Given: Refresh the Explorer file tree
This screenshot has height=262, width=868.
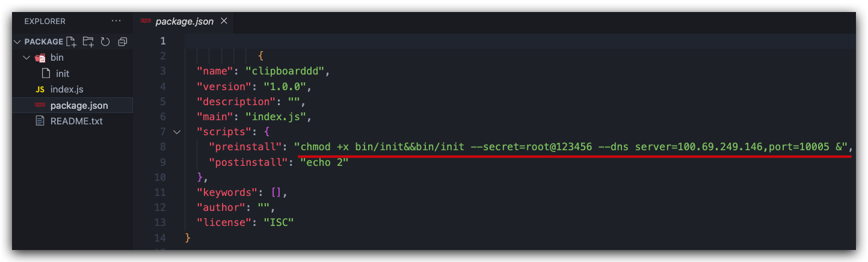Looking at the screenshot, I should pyautogui.click(x=105, y=41).
